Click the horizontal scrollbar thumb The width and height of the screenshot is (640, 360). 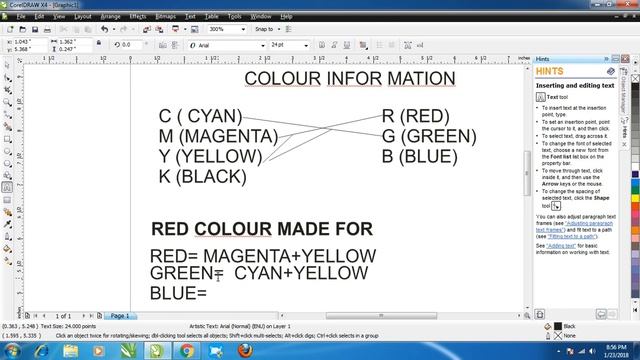(381, 316)
